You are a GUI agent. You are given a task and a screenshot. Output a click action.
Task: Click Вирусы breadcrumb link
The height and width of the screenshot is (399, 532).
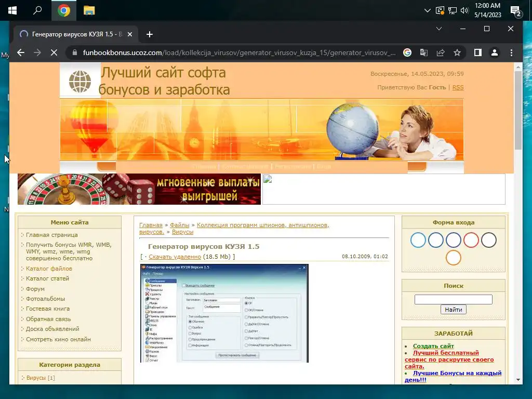(x=182, y=232)
